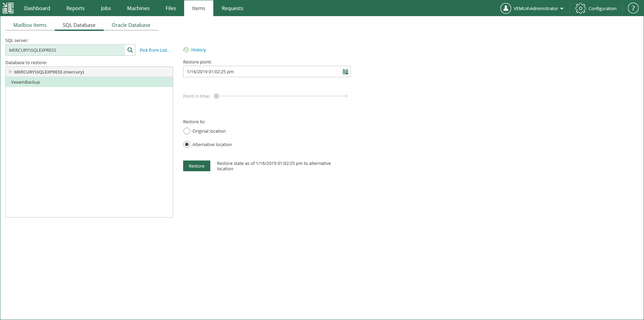Collapse the MERCURY\SQLEXPRESS (mercury) tree node

(10, 72)
